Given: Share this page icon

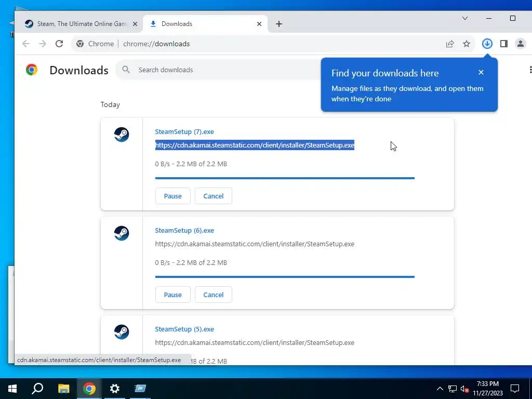Looking at the screenshot, I should (450, 44).
